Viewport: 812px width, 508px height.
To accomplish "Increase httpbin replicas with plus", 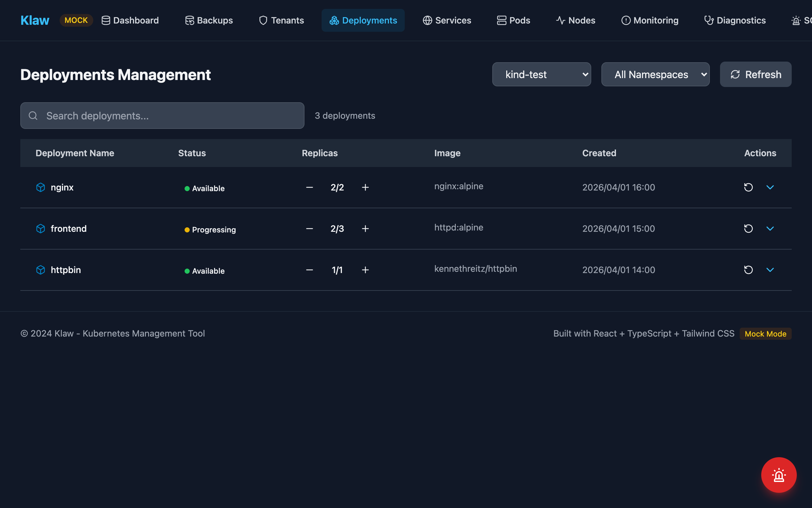I will (365, 270).
